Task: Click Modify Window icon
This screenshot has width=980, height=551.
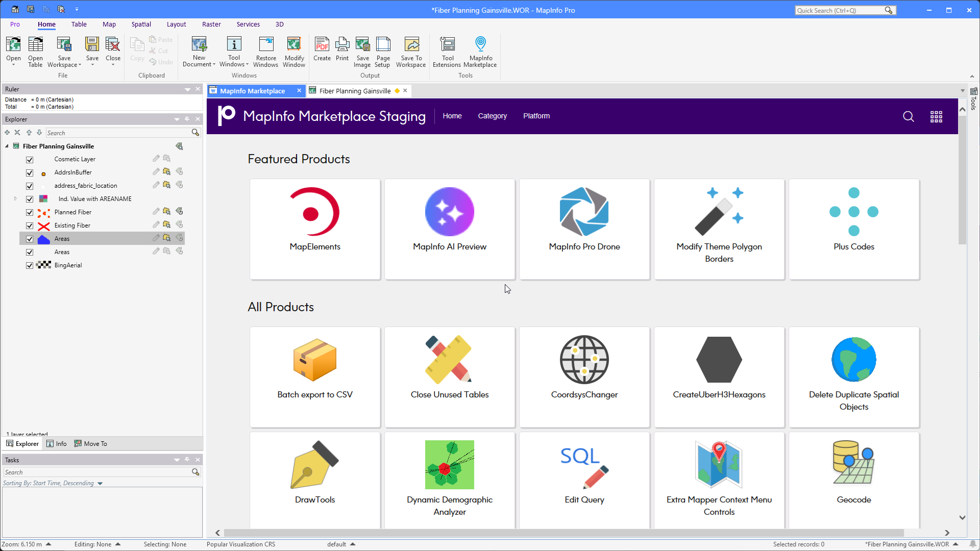Action: [x=294, y=45]
